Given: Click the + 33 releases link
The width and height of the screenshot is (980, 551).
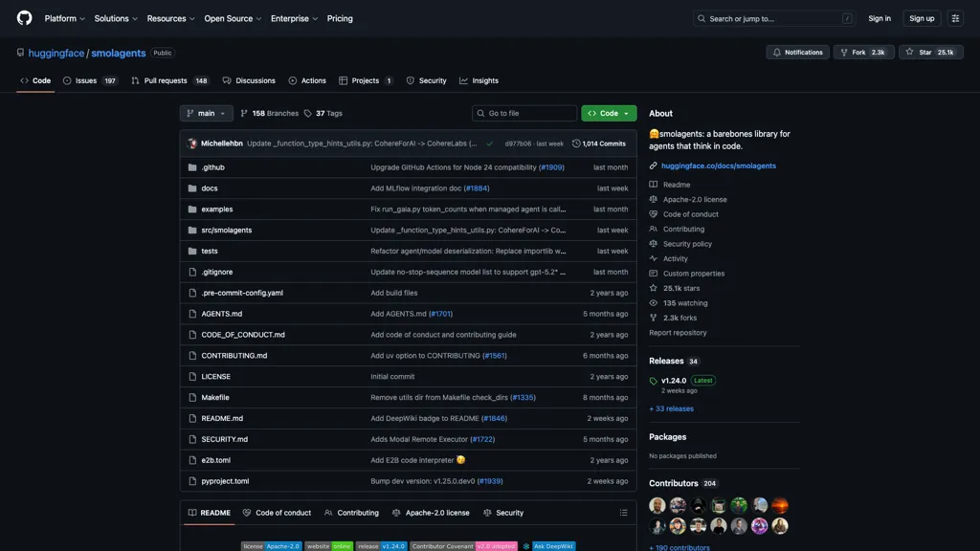Looking at the screenshot, I should [x=671, y=409].
